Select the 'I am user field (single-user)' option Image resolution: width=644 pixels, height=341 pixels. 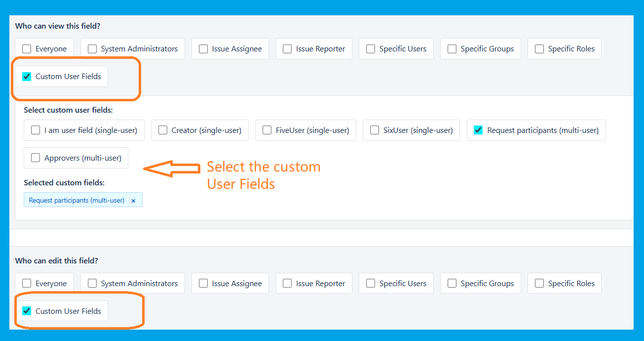click(36, 130)
